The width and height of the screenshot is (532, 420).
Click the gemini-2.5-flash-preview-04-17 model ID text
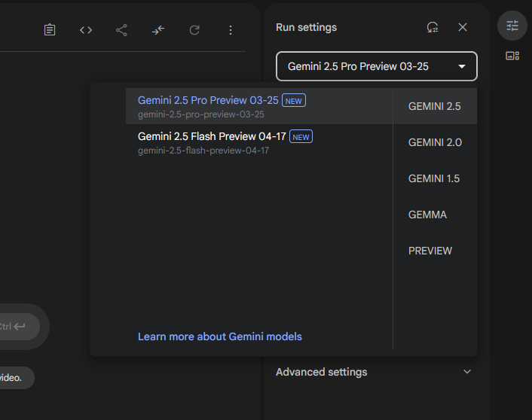[203, 151]
